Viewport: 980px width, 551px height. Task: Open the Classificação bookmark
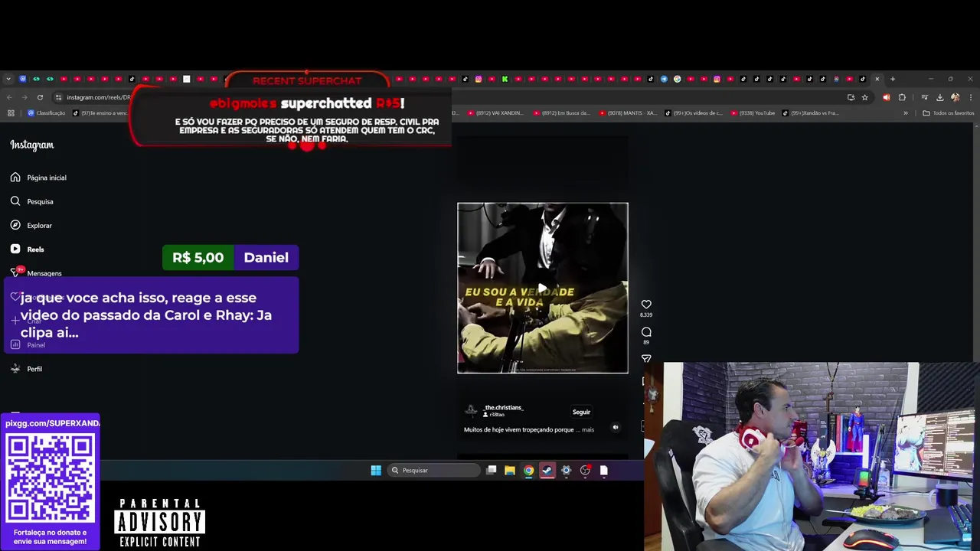pyautogui.click(x=47, y=113)
